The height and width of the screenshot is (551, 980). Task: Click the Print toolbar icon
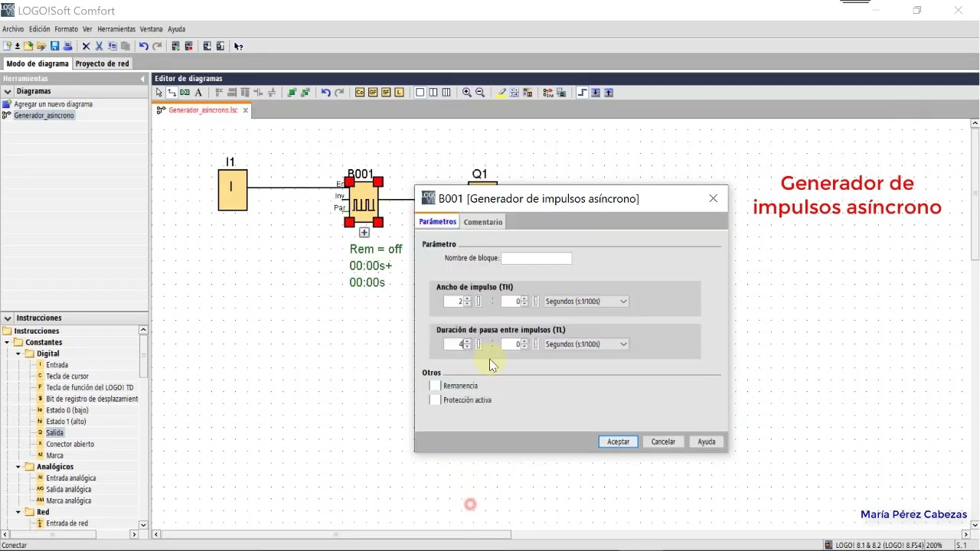(67, 47)
